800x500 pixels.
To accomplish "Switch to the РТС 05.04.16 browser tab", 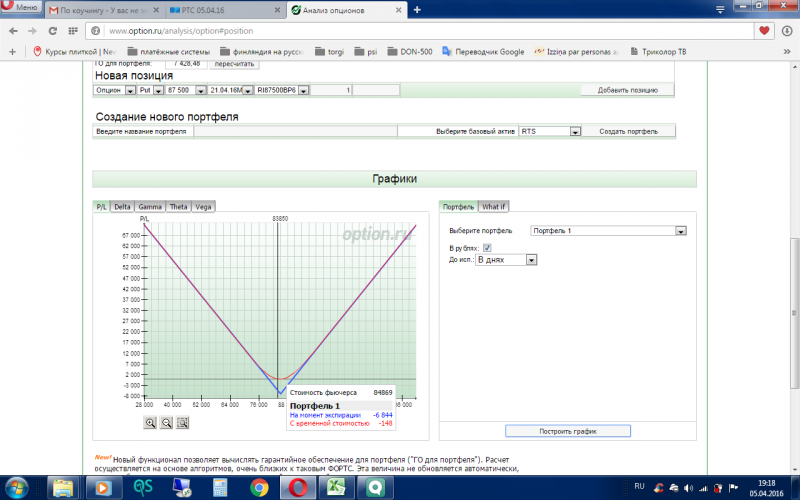I will point(225,10).
